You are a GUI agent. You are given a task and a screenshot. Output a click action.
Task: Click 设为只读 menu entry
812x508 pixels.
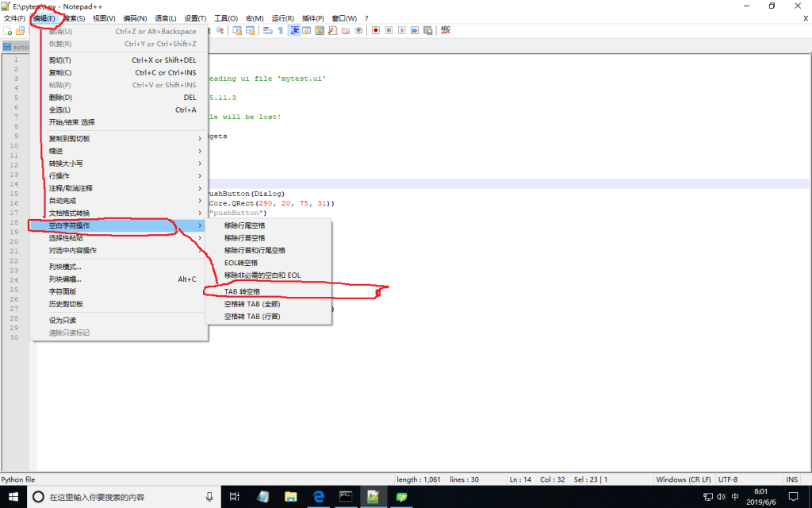pyautogui.click(x=63, y=320)
